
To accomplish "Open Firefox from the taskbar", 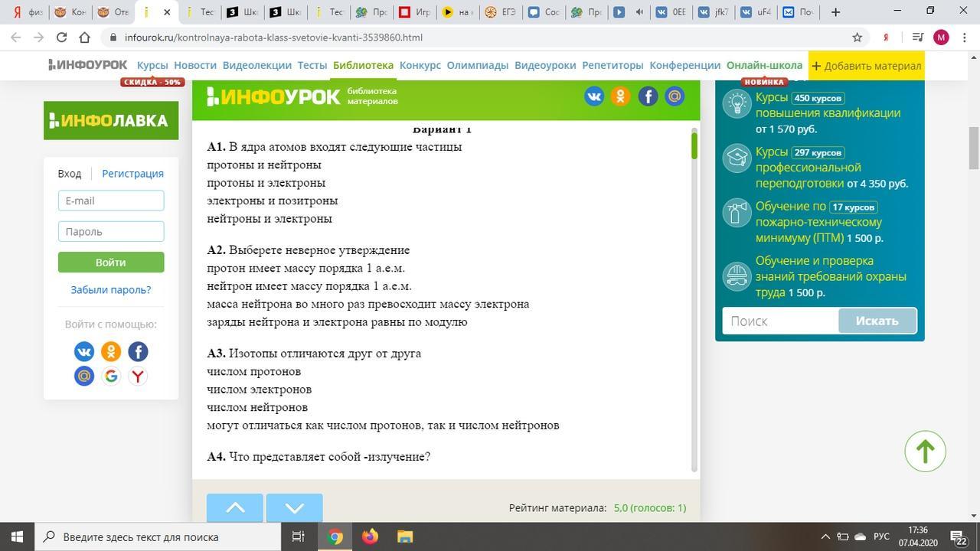I will (x=370, y=536).
